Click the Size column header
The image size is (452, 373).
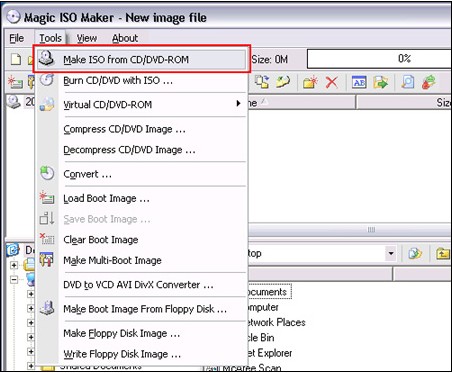404,103
